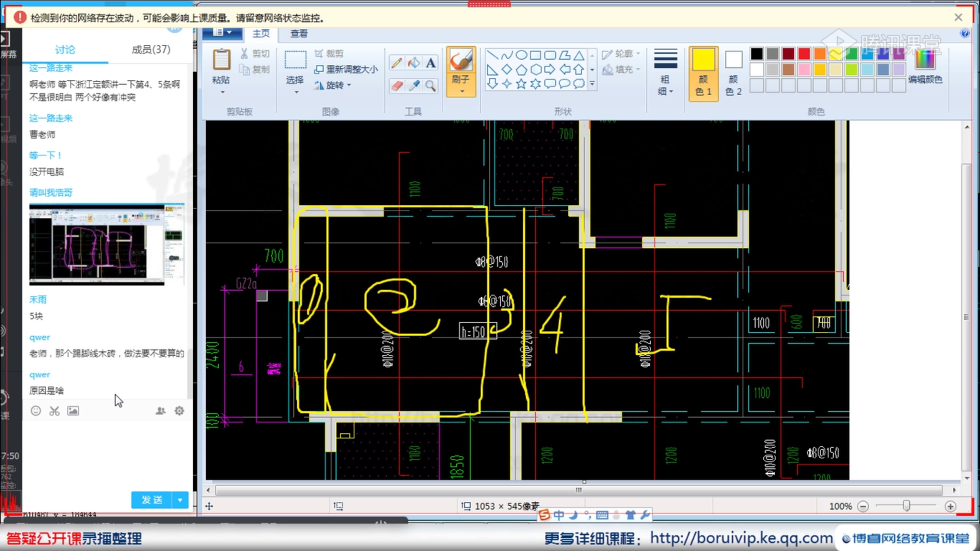The width and height of the screenshot is (980, 551).
Task: Click the Crop (裁剪) command
Action: pos(329,54)
